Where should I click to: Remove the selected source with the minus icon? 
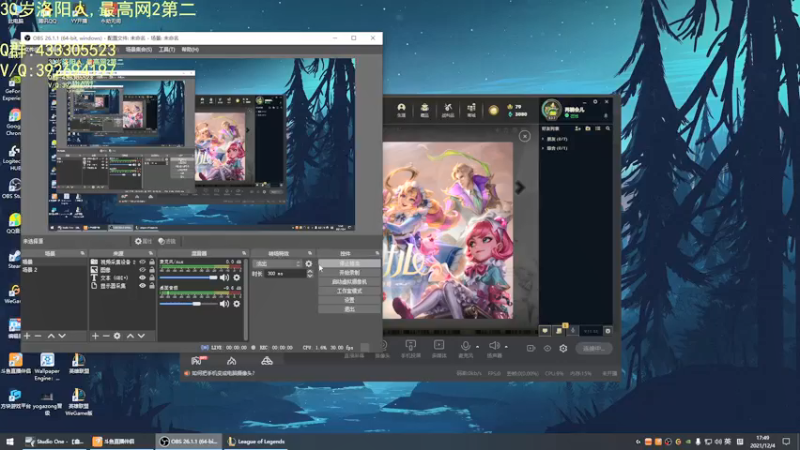pos(106,336)
